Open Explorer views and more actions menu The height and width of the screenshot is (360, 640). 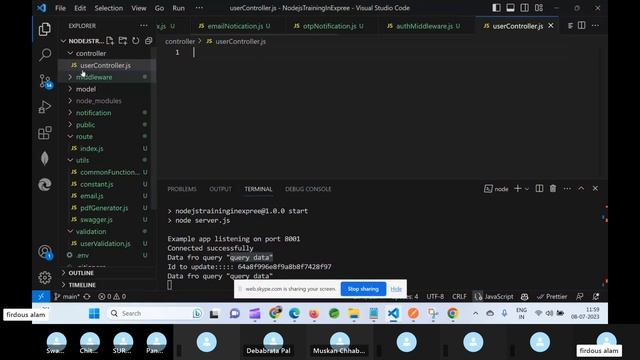coord(144,25)
